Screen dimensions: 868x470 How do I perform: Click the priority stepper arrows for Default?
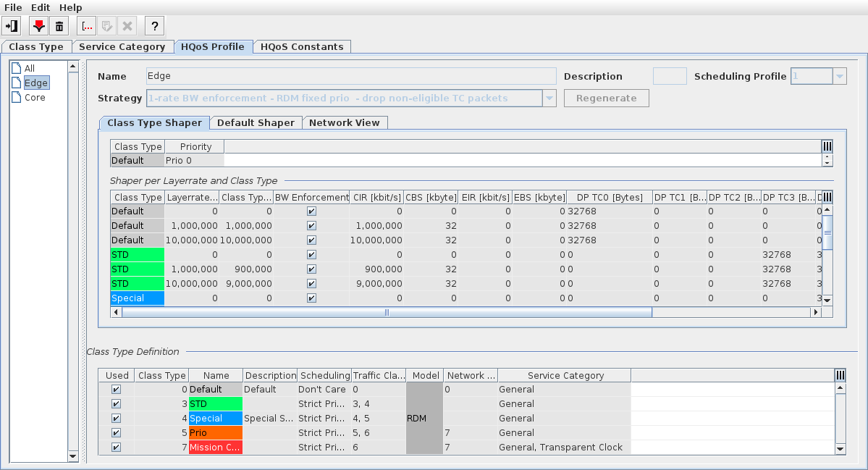click(x=827, y=161)
